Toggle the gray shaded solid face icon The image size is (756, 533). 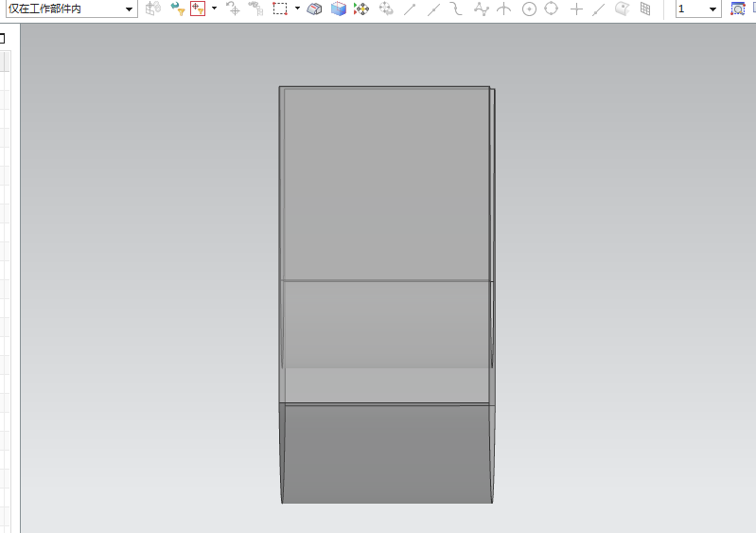[x=314, y=9]
